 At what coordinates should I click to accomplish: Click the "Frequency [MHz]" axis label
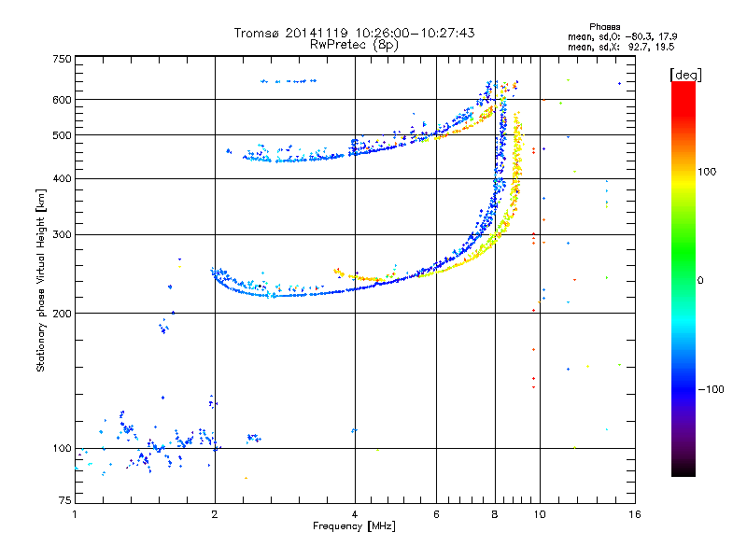coord(354,526)
